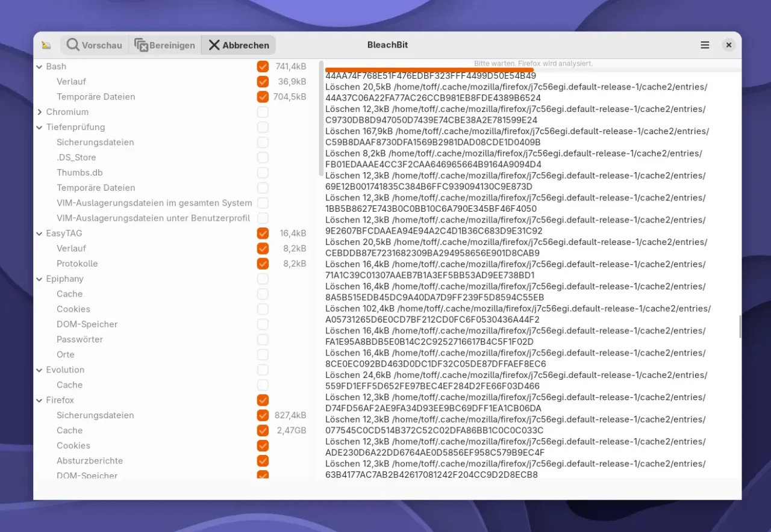Disable Firefox Cache checkbox
This screenshot has width=771, height=532.
(x=263, y=430)
